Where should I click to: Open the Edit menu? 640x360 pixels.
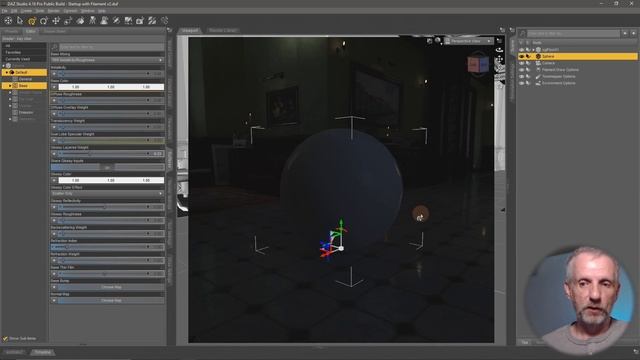coord(14,11)
